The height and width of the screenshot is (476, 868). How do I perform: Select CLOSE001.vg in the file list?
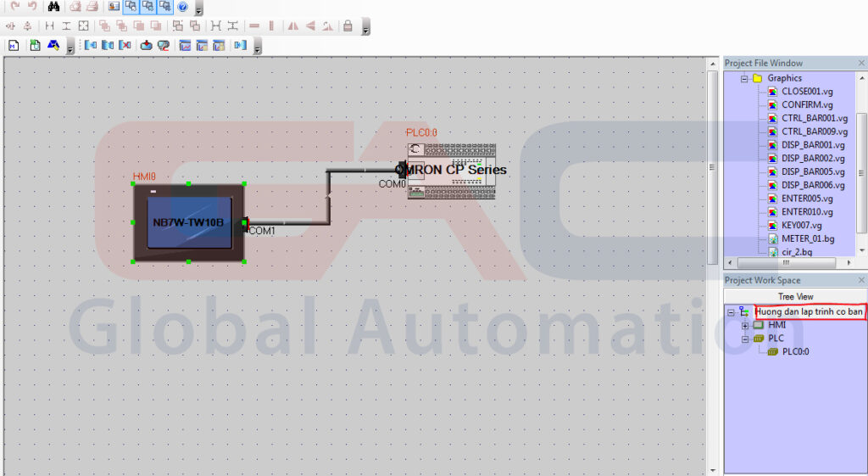807,92
